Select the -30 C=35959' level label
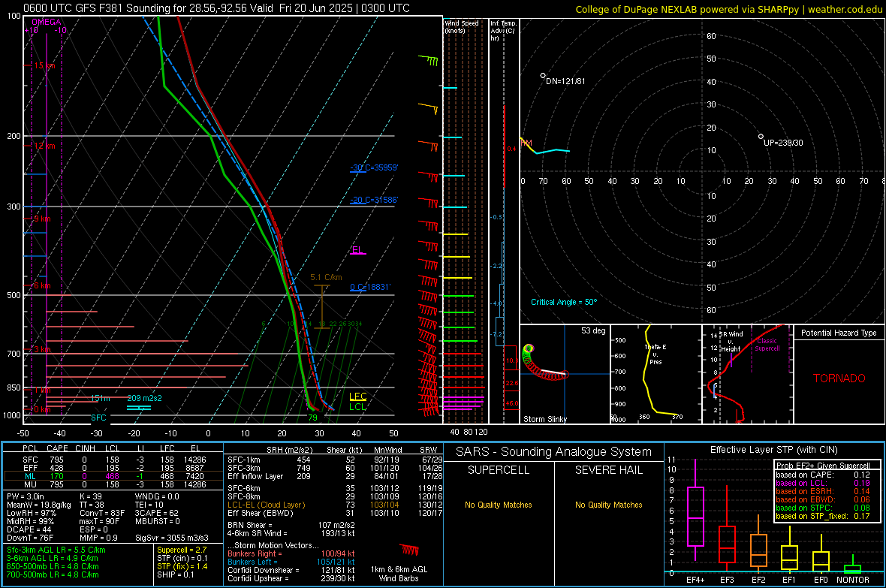Screen dimensions: 886x588 click(x=374, y=167)
